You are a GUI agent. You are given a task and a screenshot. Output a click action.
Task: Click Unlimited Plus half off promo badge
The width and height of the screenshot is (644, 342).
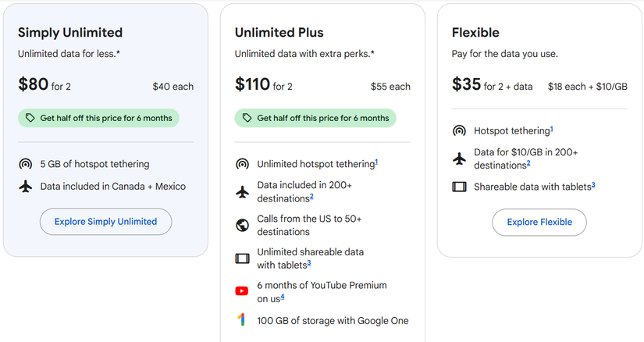coord(315,118)
